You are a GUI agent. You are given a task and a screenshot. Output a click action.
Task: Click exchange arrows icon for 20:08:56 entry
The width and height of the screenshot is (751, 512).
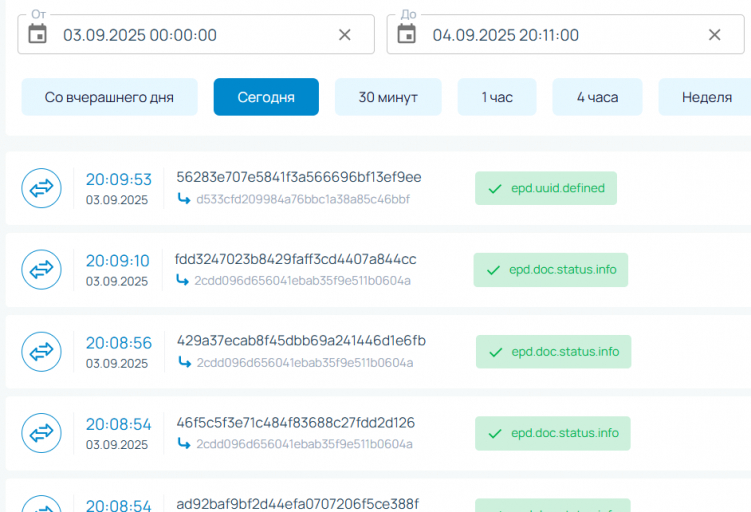pyautogui.click(x=42, y=352)
